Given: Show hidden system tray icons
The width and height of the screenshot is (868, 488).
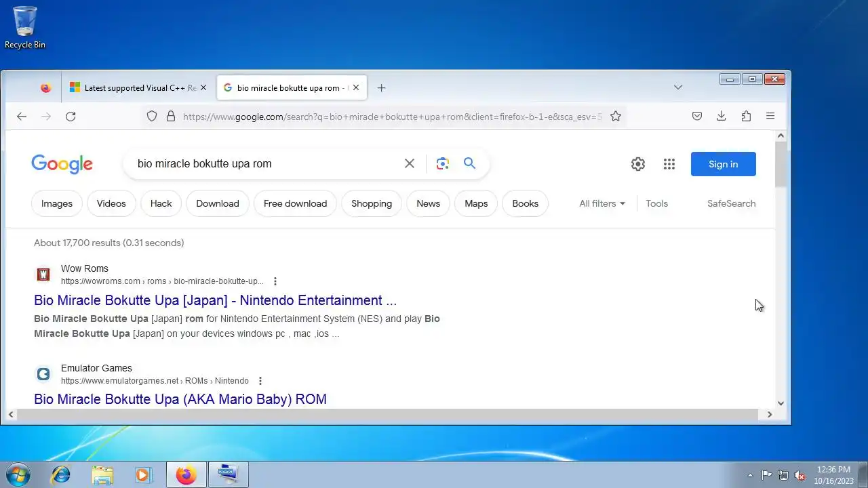Looking at the screenshot, I should tap(750, 475).
